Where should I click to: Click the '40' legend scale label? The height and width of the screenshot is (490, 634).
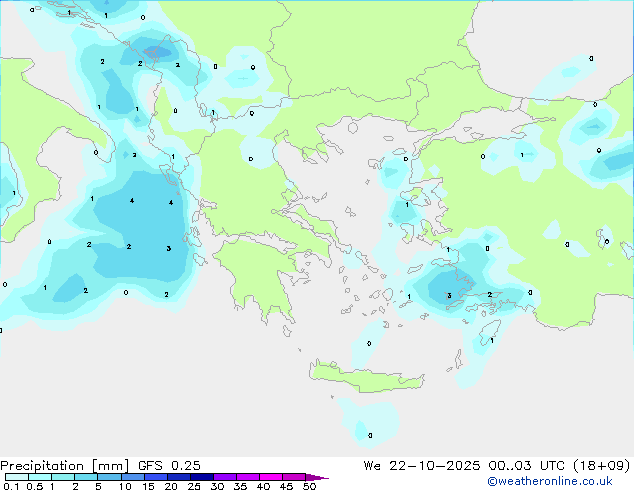(x=263, y=486)
